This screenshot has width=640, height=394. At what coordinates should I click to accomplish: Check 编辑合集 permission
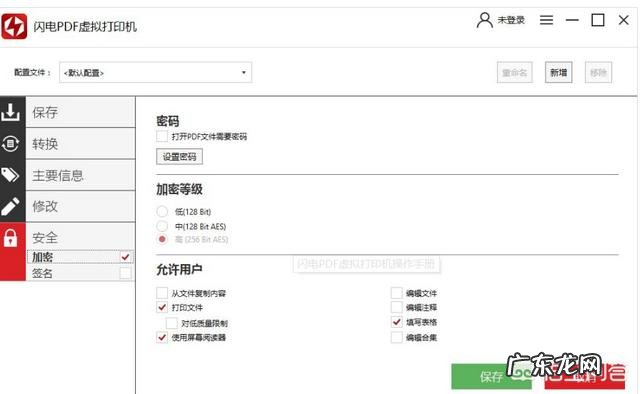(x=396, y=337)
